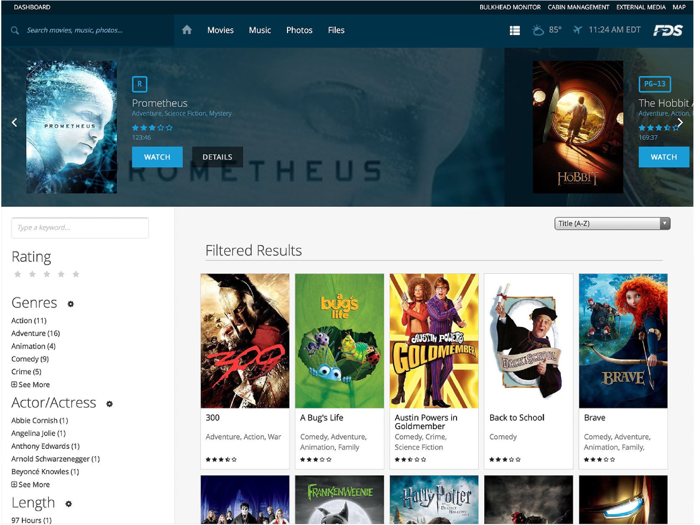Filter by Abbie Cornish (1)
Viewport: 700px width, 525px height.
tap(40, 421)
